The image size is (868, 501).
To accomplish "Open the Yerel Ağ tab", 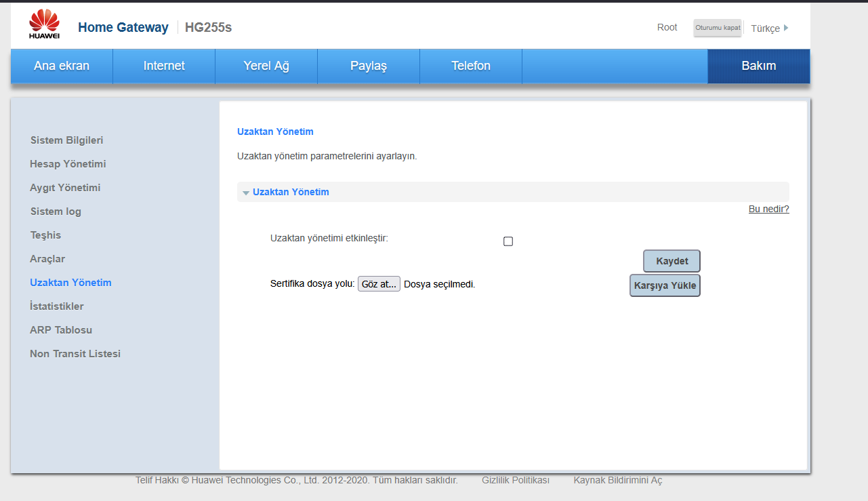I will [266, 66].
